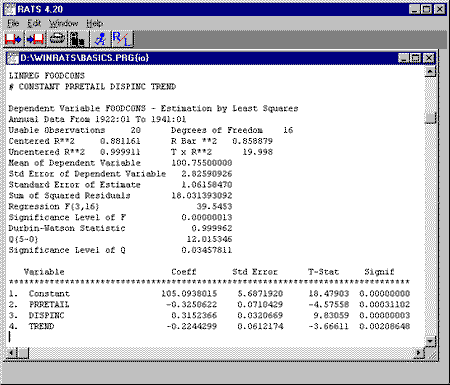Click the Significance Level of F value
The height and width of the screenshot is (385, 450).
click(207, 217)
